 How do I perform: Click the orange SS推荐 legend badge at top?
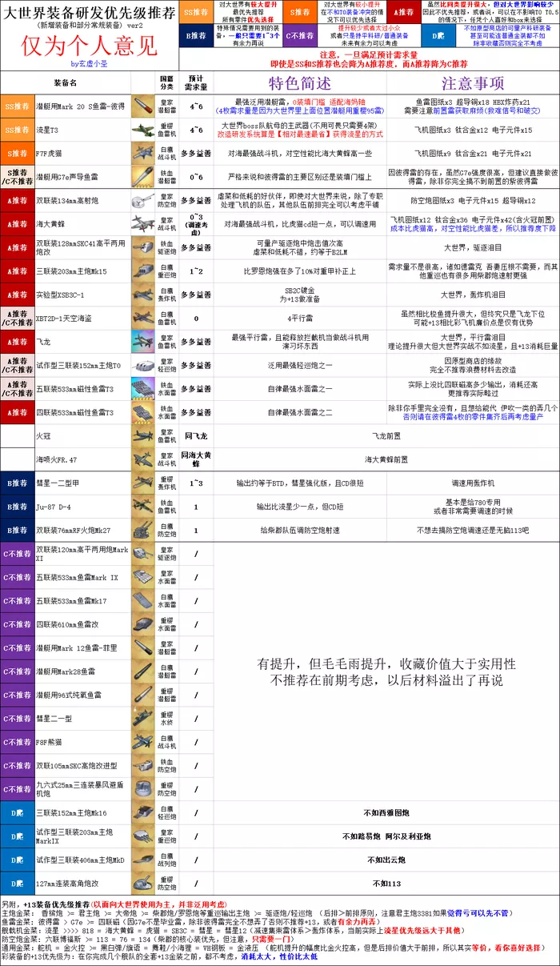point(195,13)
